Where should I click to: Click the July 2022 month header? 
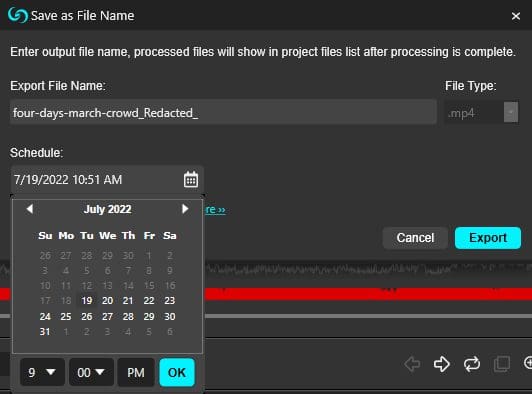pyautogui.click(x=108, y=209)
